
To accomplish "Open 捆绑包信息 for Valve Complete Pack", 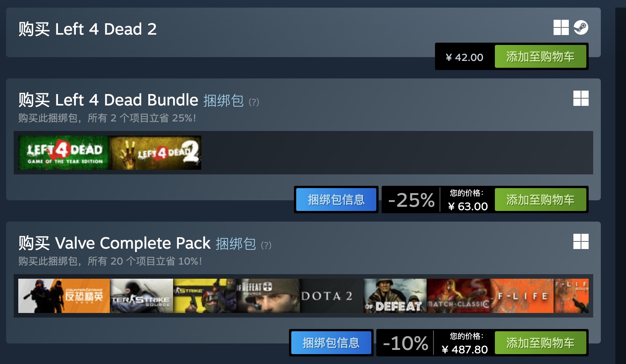I will pyautogui.click(x=331, y=343).
